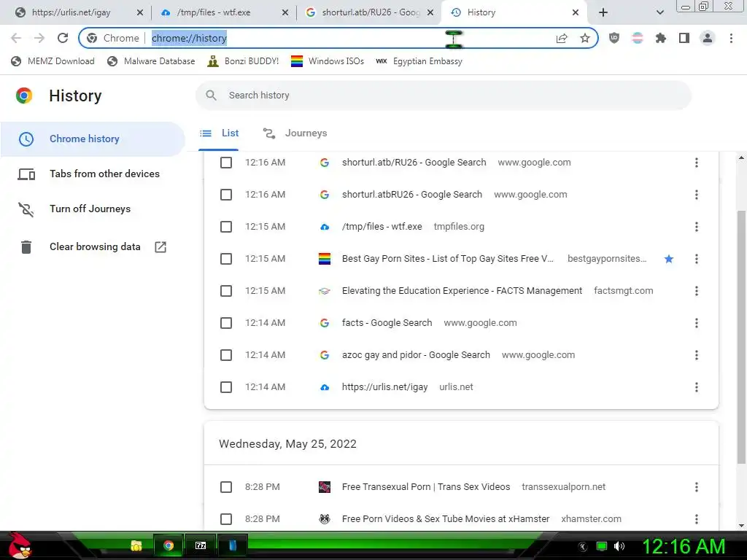The width and height of the screenshot is (747, 560).
Task: Open more actions for azoc gay and pidor
Action: [x=697, y=355]
